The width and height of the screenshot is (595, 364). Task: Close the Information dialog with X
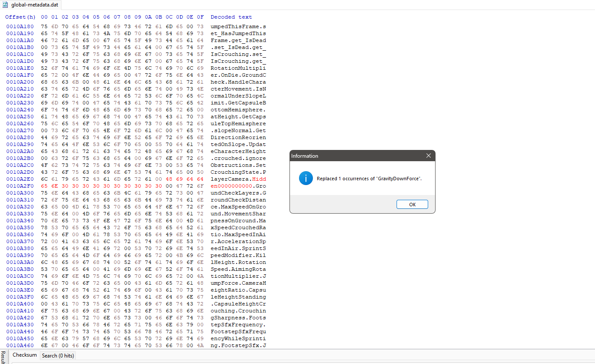tap(429, 156)
